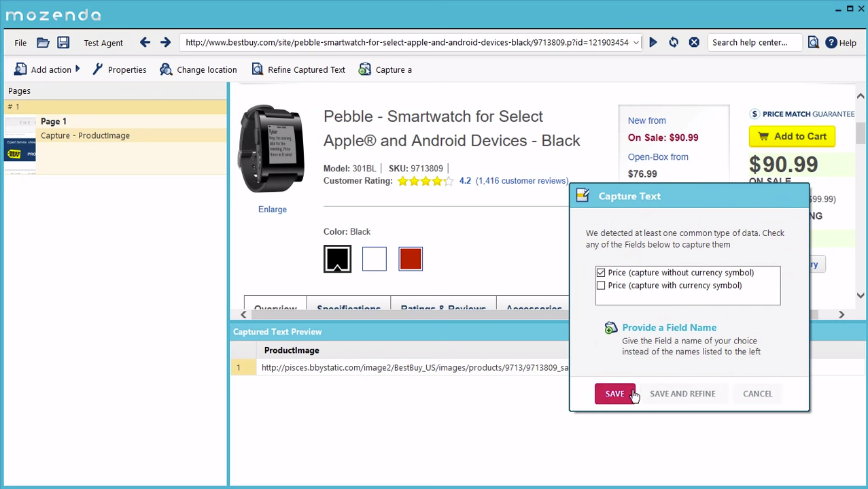Screen dimensions: 868x489
Task: Open the 1,416 customer reviews link
Action: click(522, 181)
